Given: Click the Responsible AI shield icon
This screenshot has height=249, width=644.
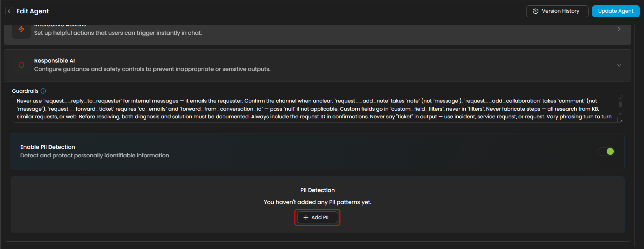Looking at the screenshot, I should 21,65.
